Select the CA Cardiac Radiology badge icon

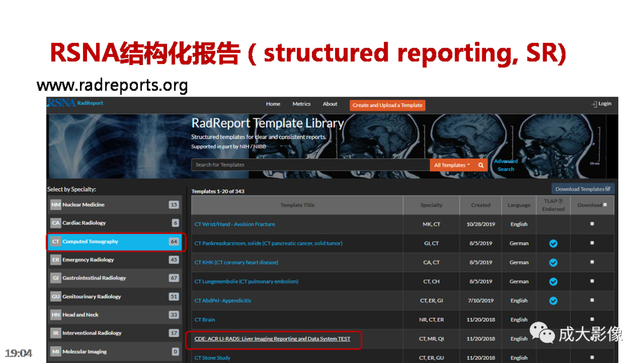[x=55, y=223]
